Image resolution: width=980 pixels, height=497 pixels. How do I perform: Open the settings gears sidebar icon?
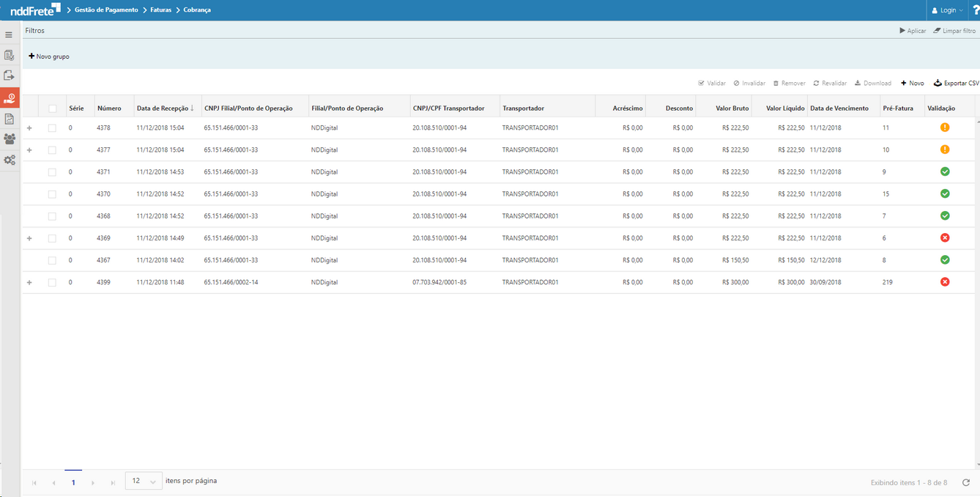click(x=9, y=160)
